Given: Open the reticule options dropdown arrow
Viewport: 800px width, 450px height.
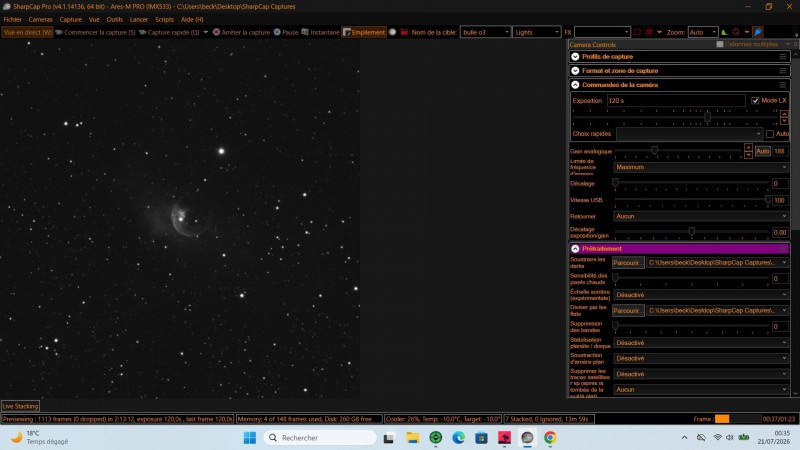Looking at the screenshot, I should point(659,32).
